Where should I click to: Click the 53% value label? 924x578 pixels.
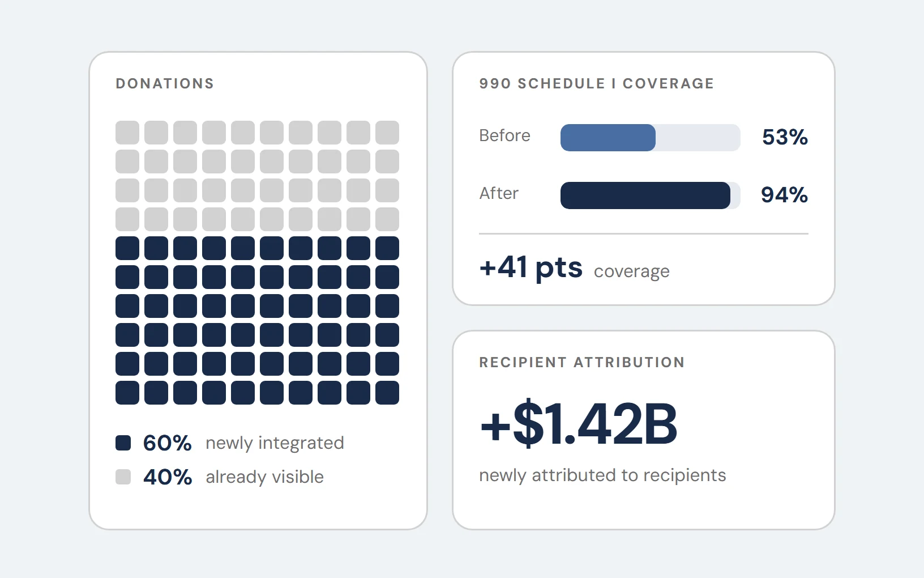[x=785, y=137]
